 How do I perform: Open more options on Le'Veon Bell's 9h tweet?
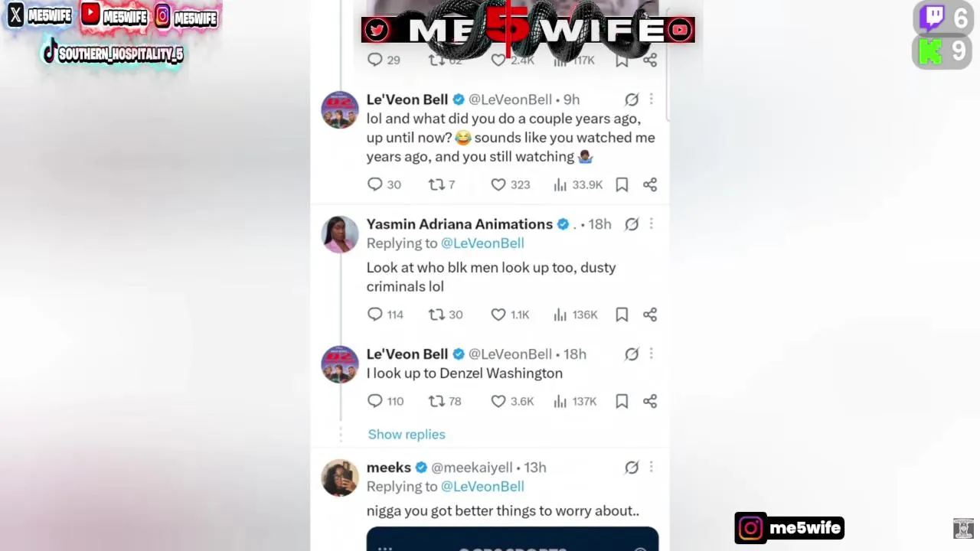coord(652,99)
